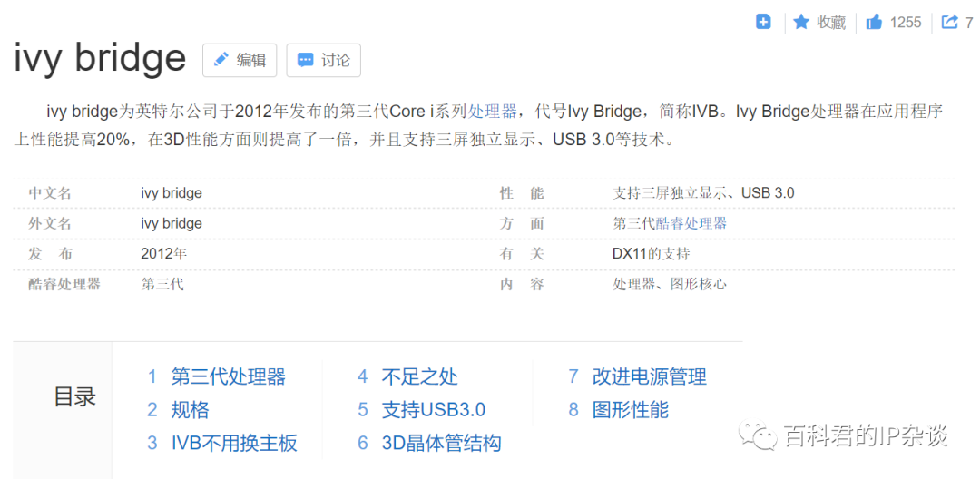The height and width of the screenshot is (479, 980).
Task: Go to section 改进电源管理
Action: pos(650,377)
